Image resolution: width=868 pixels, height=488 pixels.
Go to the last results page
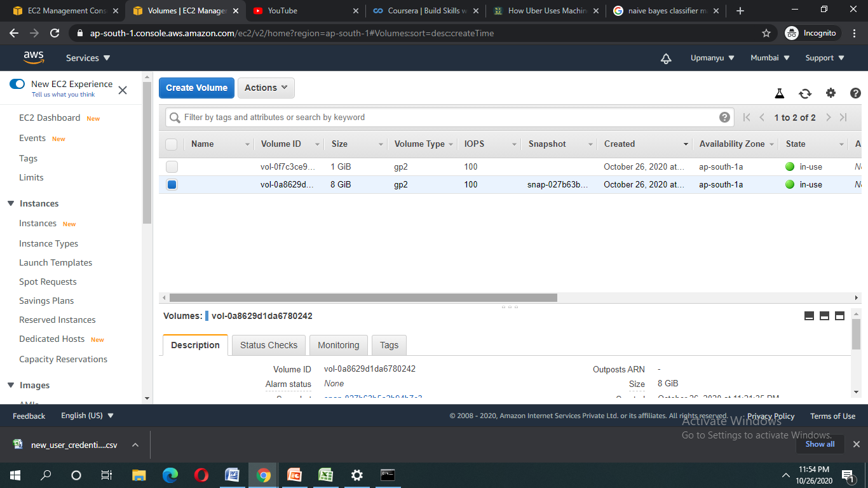pos(843,117)
